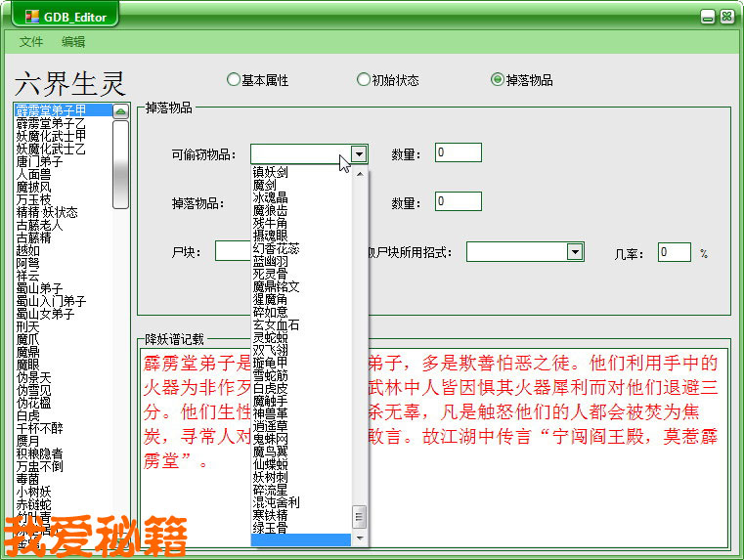Click the creature list vertical scrollbar thumb
The height and width of the screenshot is (560, 744).
click(x=120, y=163)
